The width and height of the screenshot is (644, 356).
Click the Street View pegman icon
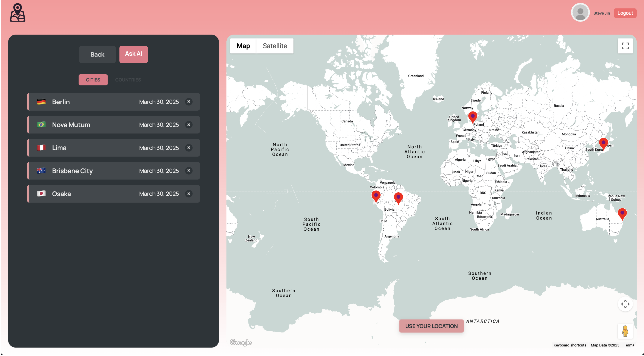[625, 331]
